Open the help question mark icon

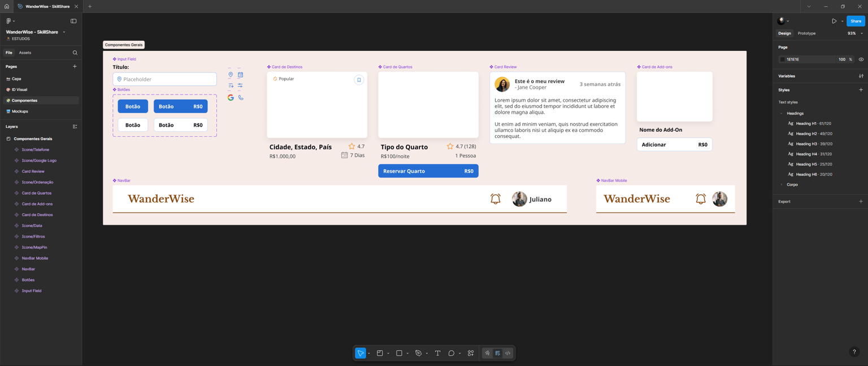click(x=854, y=352)
